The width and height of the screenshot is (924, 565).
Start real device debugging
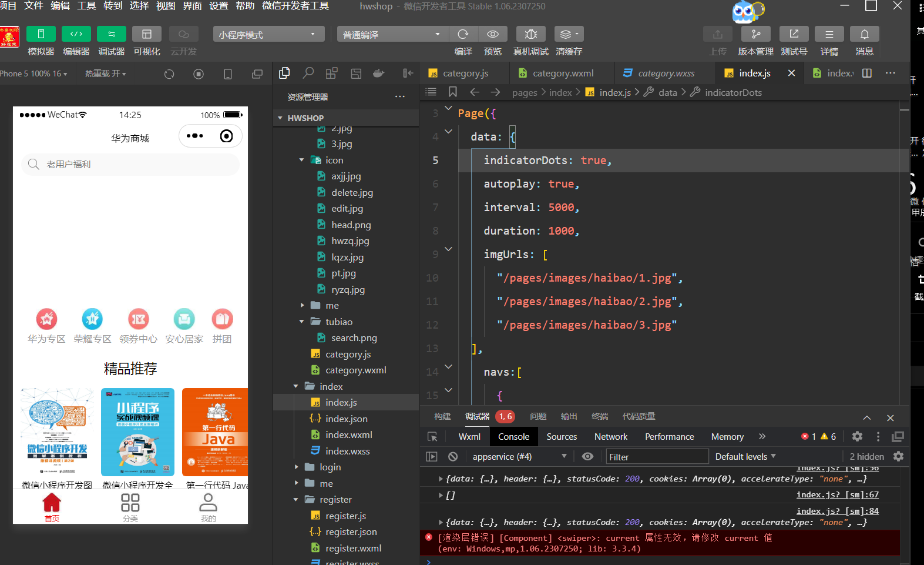pos(531,34)
